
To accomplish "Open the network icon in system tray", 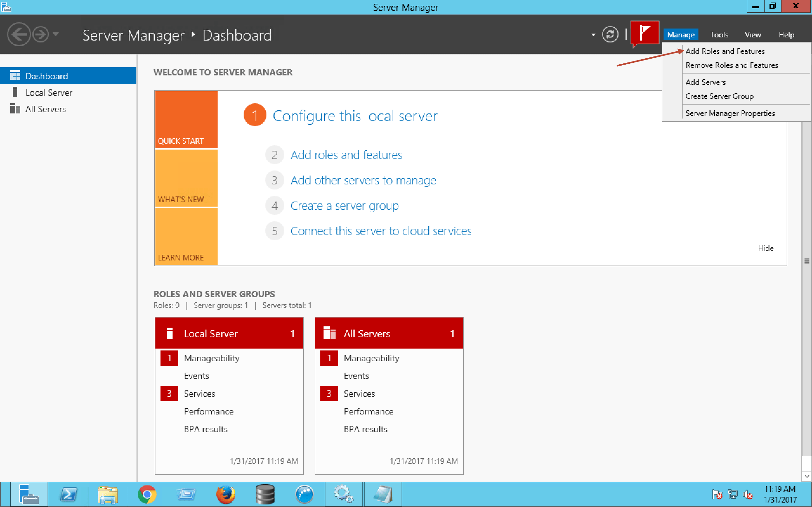I will pos(732,494).
